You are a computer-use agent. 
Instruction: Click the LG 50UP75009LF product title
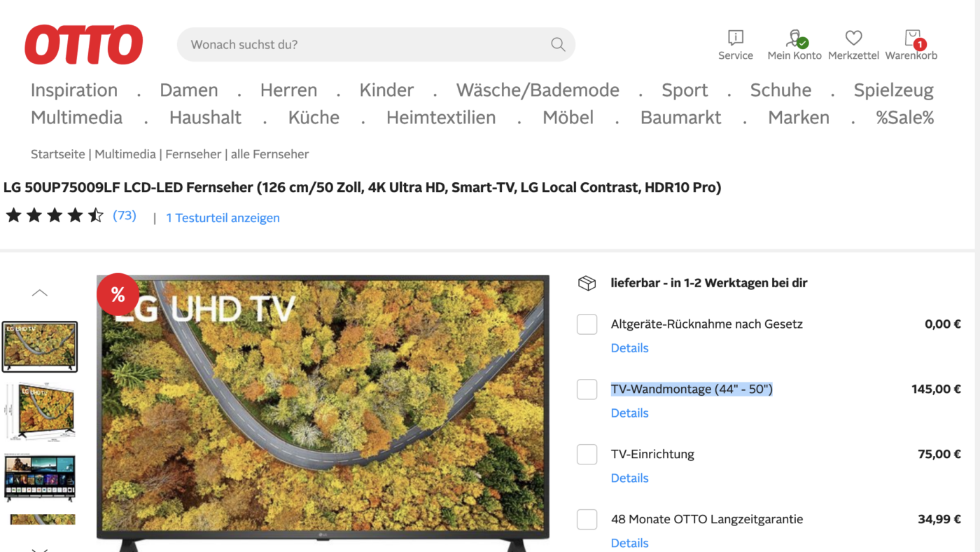[363, 188]
